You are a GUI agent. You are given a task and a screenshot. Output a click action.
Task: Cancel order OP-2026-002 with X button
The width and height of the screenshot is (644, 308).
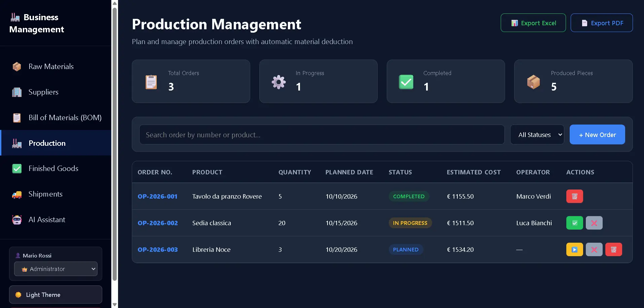(x=594, y=223)
